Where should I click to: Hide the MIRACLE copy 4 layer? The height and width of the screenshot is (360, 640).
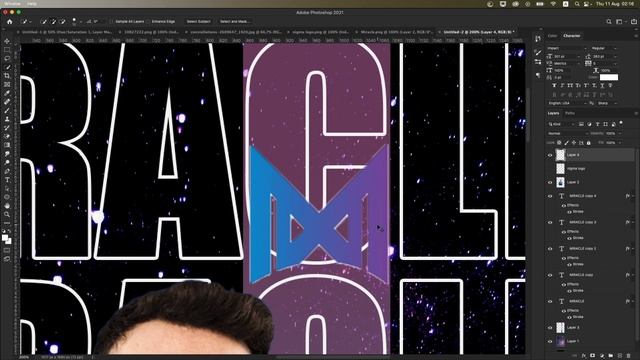[550, 196]
